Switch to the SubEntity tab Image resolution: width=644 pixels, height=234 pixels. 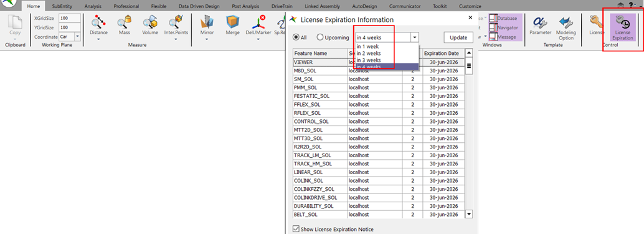(62, 7)
